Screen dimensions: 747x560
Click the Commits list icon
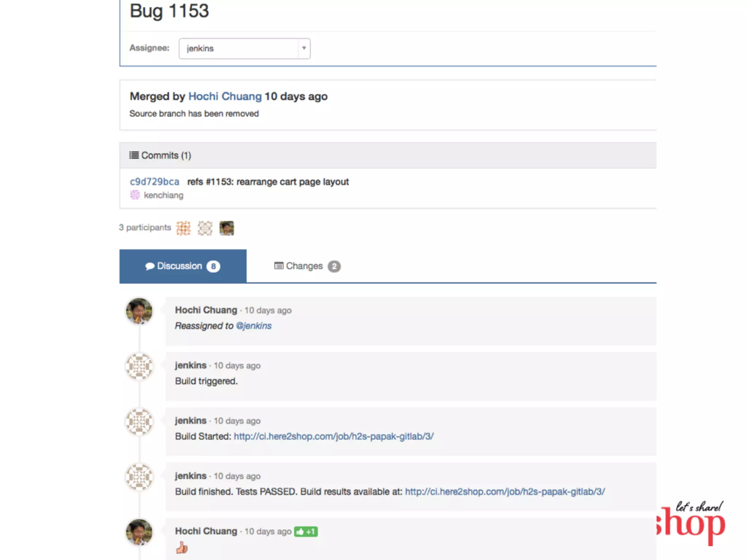pyautogui.click(x=134, y=155)
